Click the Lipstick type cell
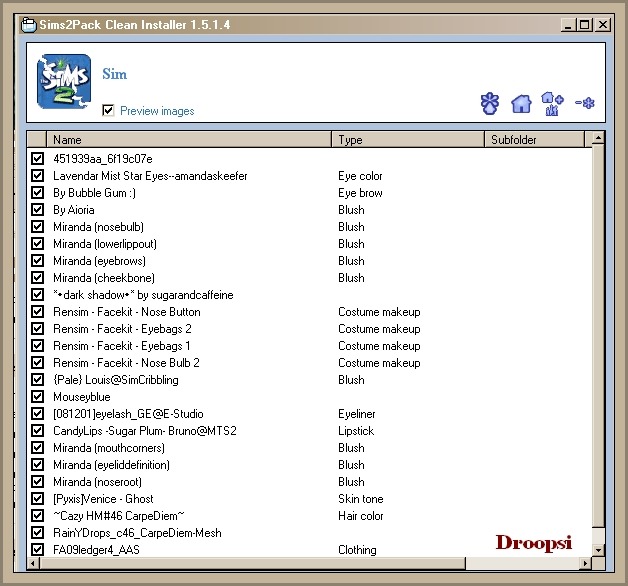Viewport: 628px width, 586px height. pos(356,431)
